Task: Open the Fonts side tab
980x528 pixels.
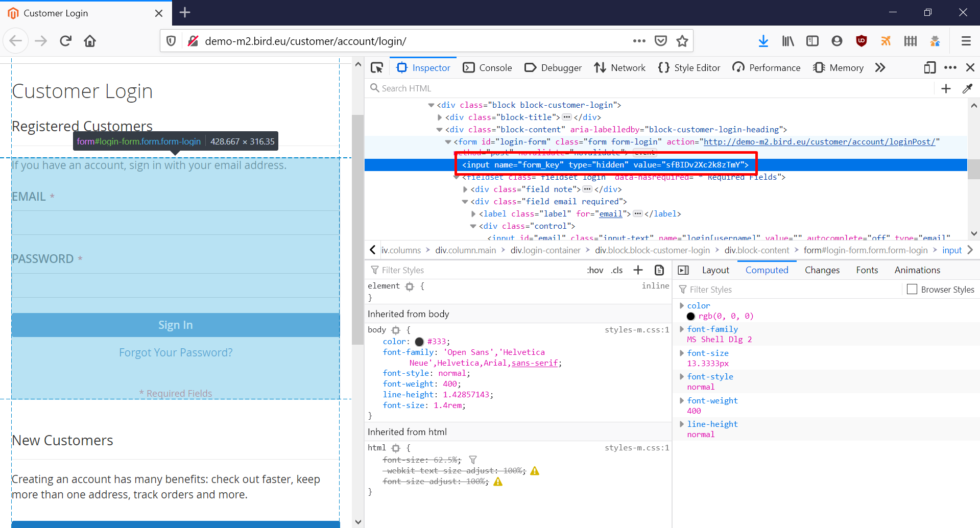Action: click(867, 270)
